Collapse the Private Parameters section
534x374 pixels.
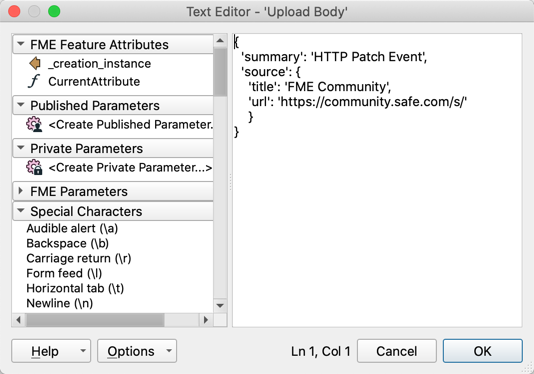pyautogui.click(x=21, y=148)
